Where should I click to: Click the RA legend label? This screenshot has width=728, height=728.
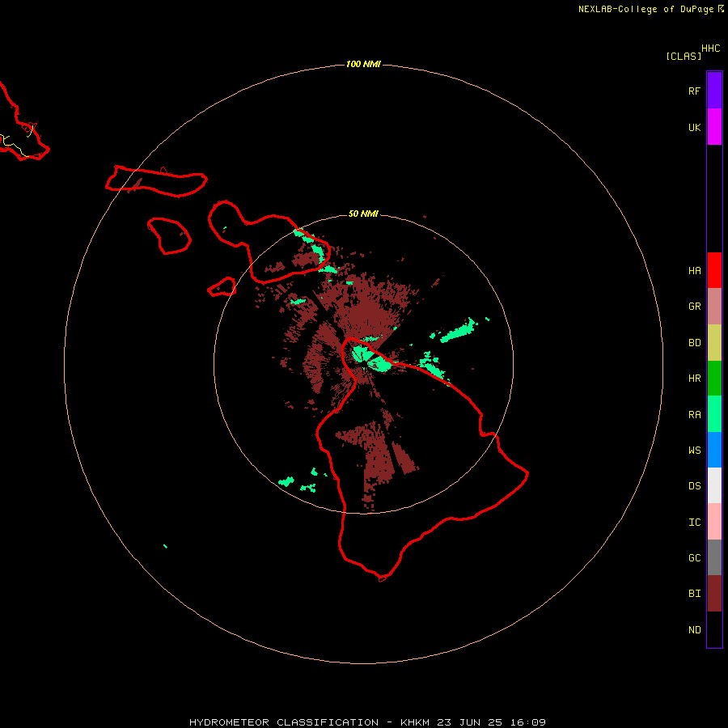pos(694,415)
